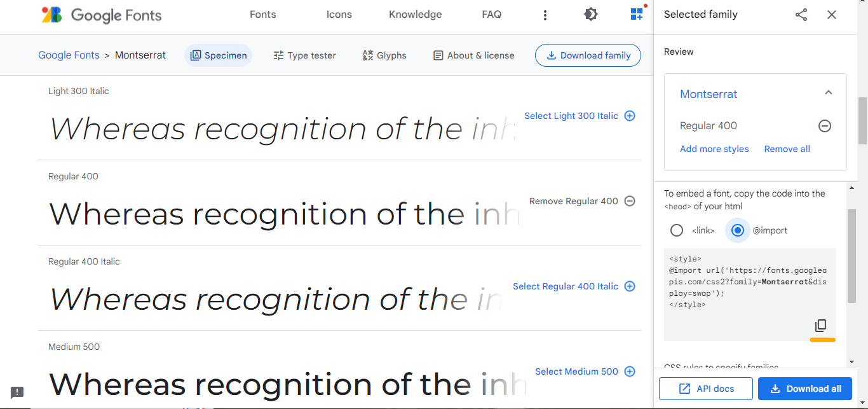Image resolution: width=868 pixels, height=409 pixels.
Task: Share the selected family
Action: coord(801,15)
